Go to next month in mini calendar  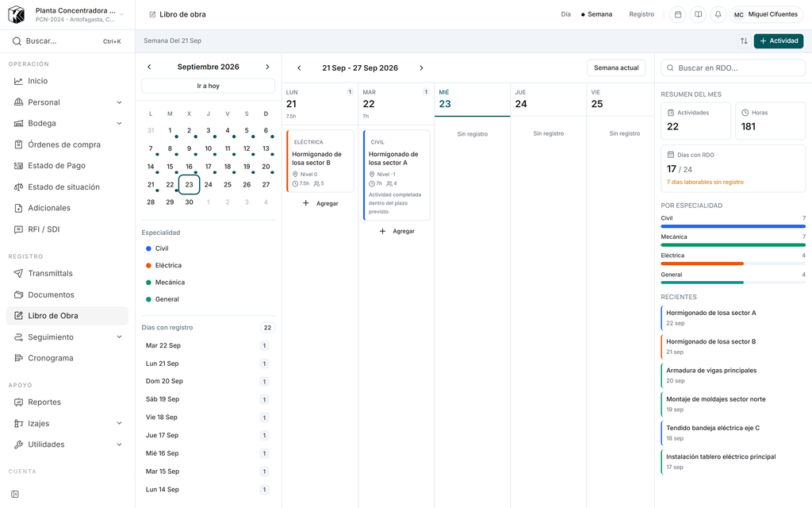point(267,67)
